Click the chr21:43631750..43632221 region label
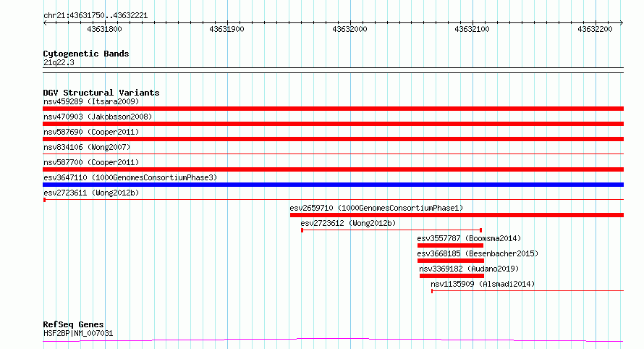644x349 pixels. [x=96, y=16]
